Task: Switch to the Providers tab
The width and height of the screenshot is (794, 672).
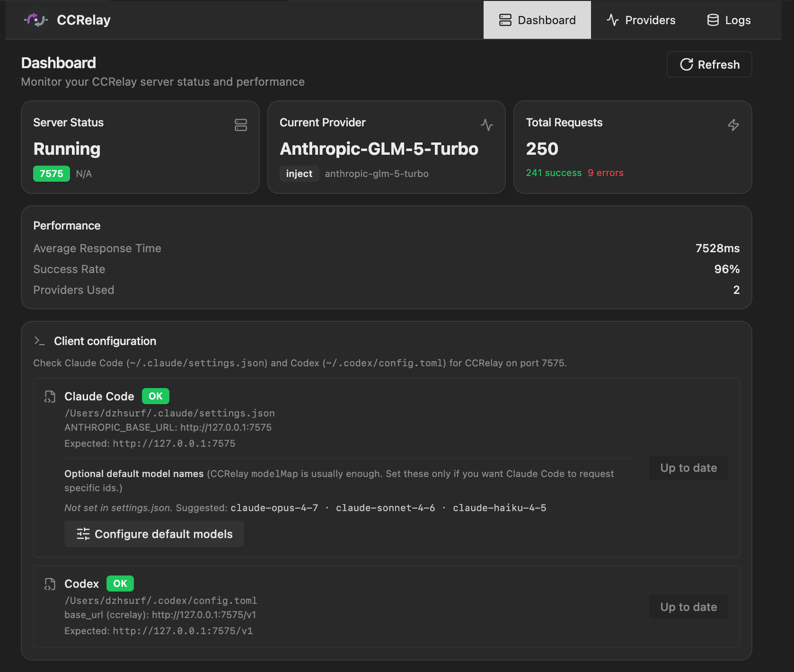Action: pos(641,20)
